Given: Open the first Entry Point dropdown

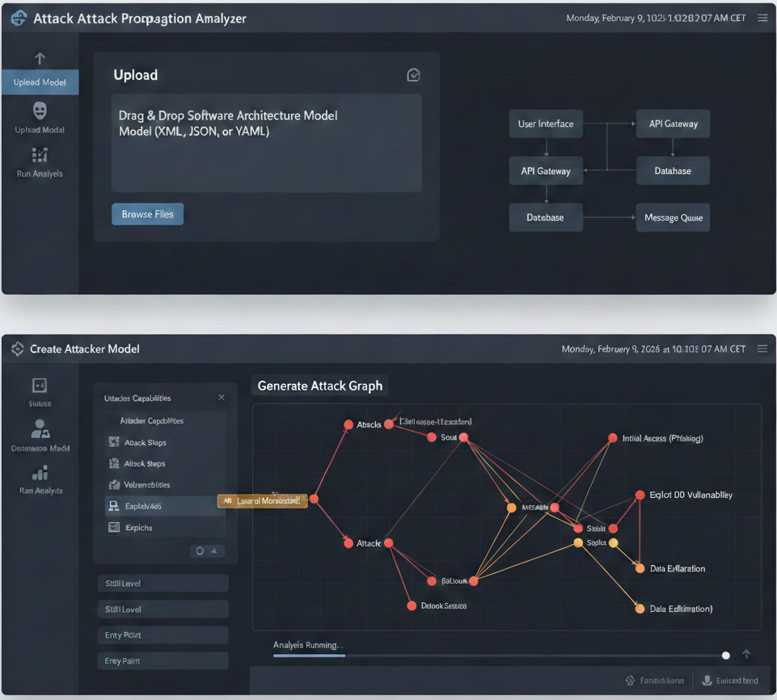Looking at the screenshot, I should [x=161, y=635].
